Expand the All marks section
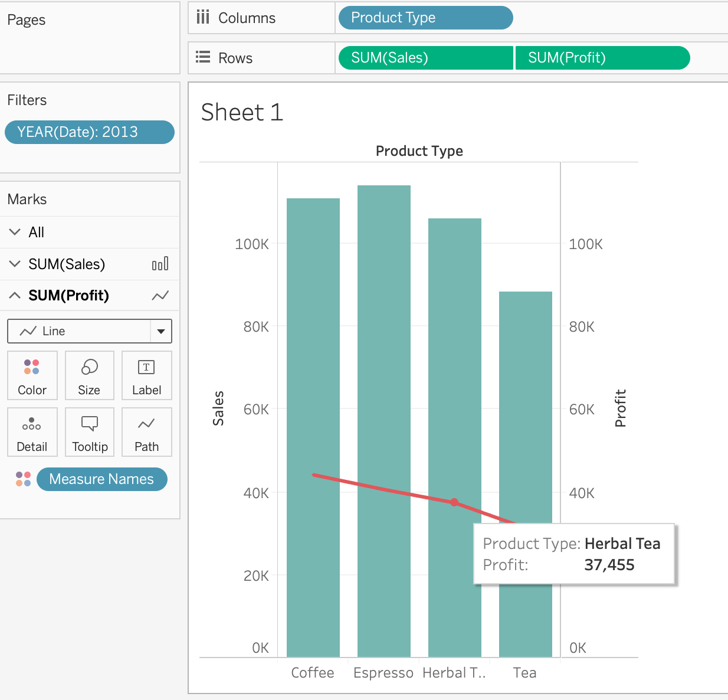The width and height of the screenshot is (728, 700). pos(15,232)
